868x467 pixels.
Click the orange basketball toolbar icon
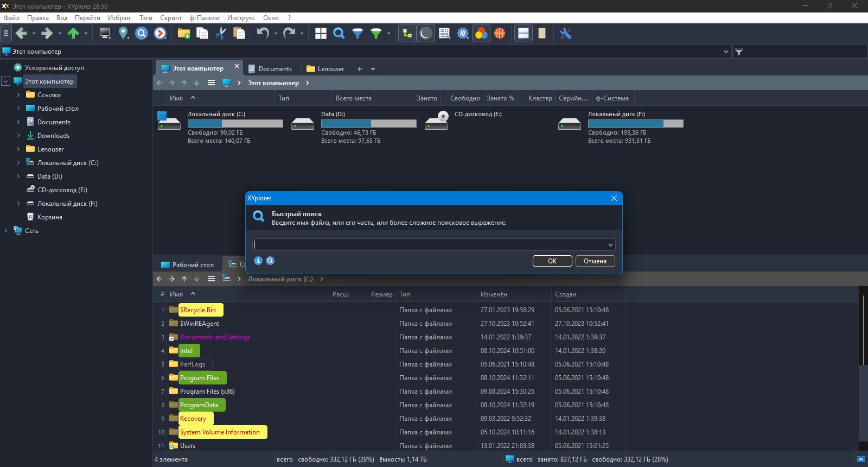click(500, 34)
